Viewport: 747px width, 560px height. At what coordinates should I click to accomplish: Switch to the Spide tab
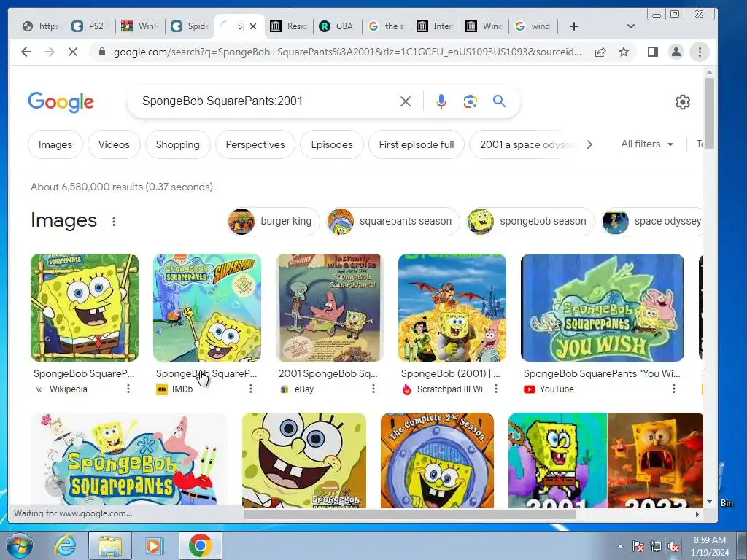coord(190,26)
